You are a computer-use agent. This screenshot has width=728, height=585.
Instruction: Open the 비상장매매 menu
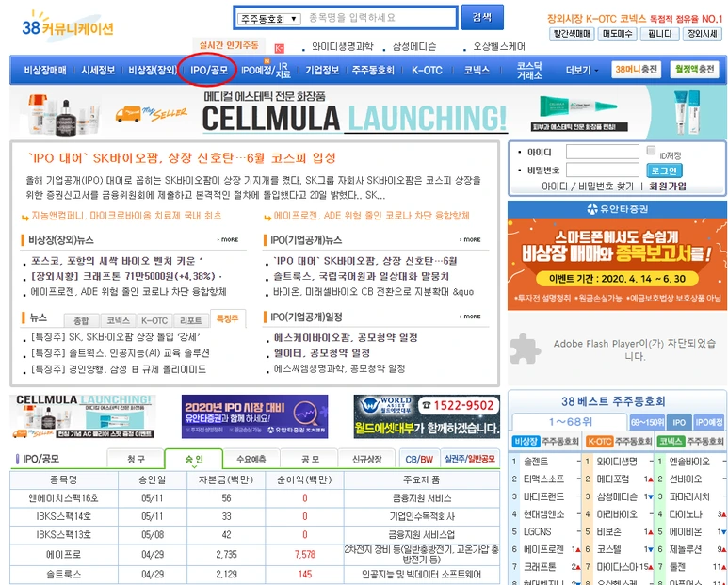point(45,70)
